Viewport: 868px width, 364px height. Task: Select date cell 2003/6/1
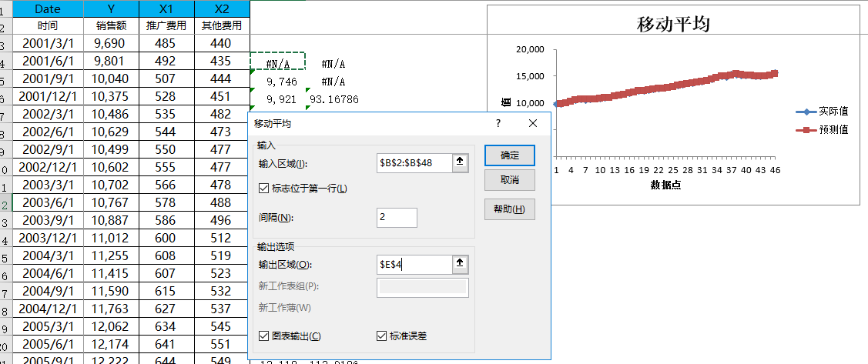tap(48, 202)
